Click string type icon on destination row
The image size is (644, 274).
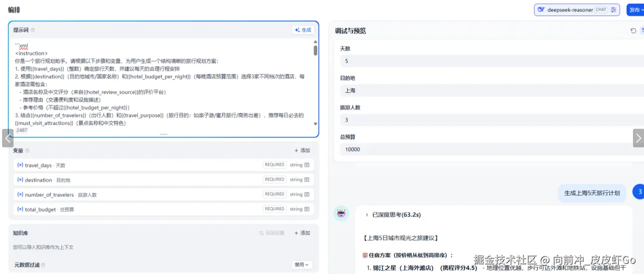[307, 180]
